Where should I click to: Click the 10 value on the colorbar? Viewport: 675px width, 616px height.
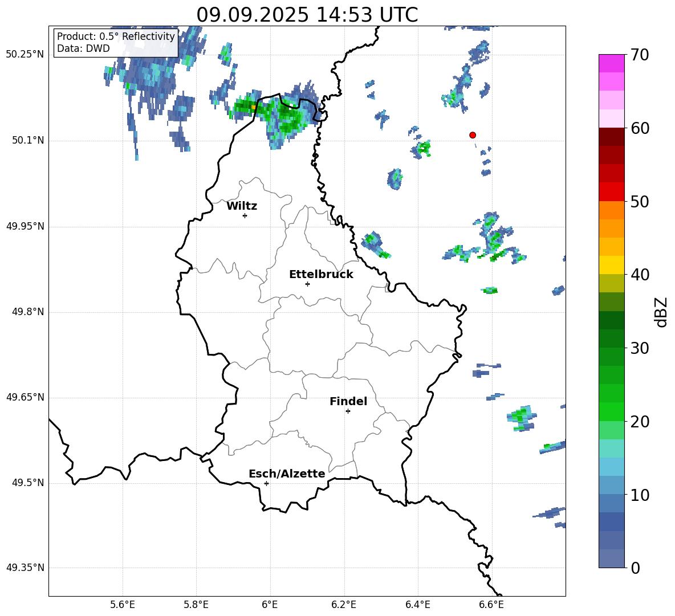pyautogui.click(x=640, y=495)
